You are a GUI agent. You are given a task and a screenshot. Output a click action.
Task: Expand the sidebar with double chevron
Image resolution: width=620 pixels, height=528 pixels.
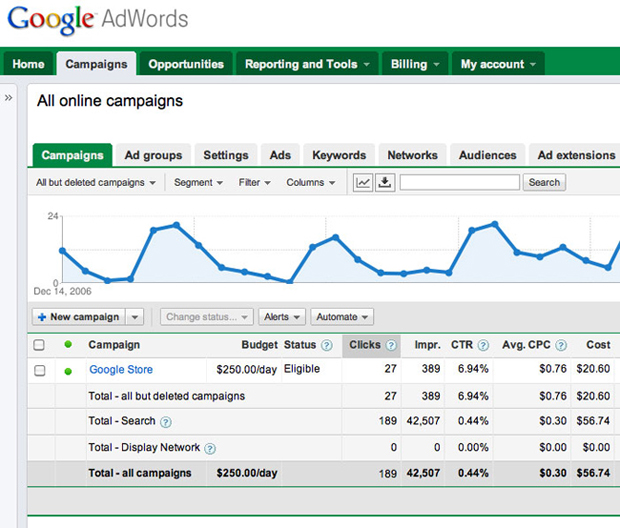(x=8, y=98)
